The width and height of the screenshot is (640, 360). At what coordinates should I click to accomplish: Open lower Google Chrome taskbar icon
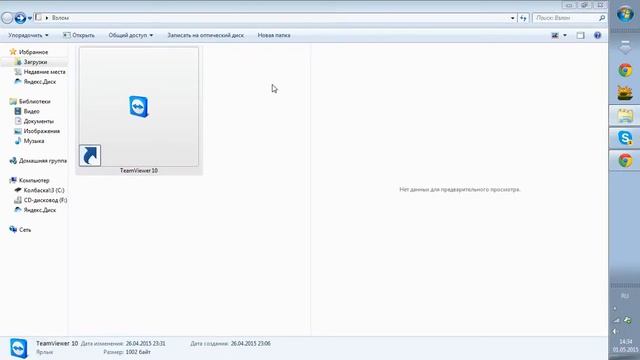pyautogui.click(x=625, y=160)
